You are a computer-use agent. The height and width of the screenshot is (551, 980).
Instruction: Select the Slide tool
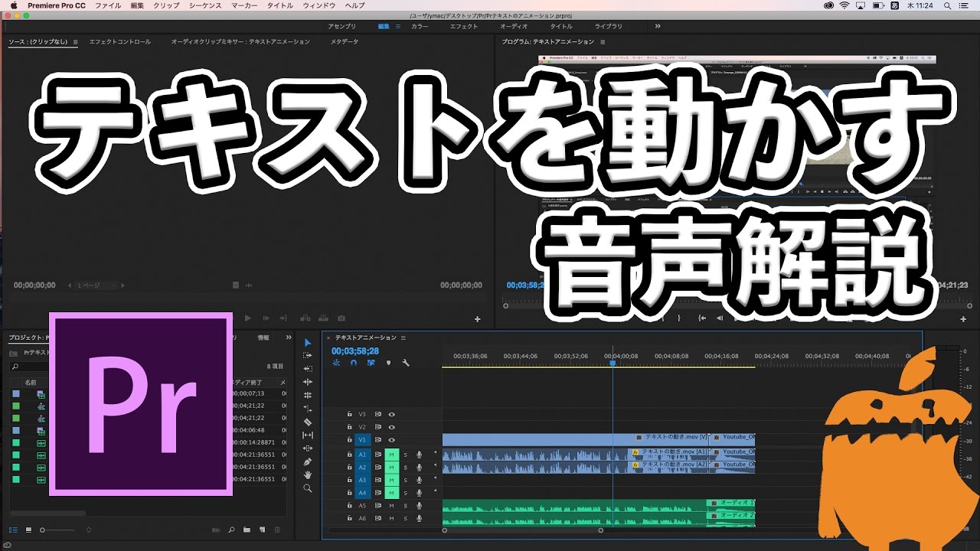point(308,448)
